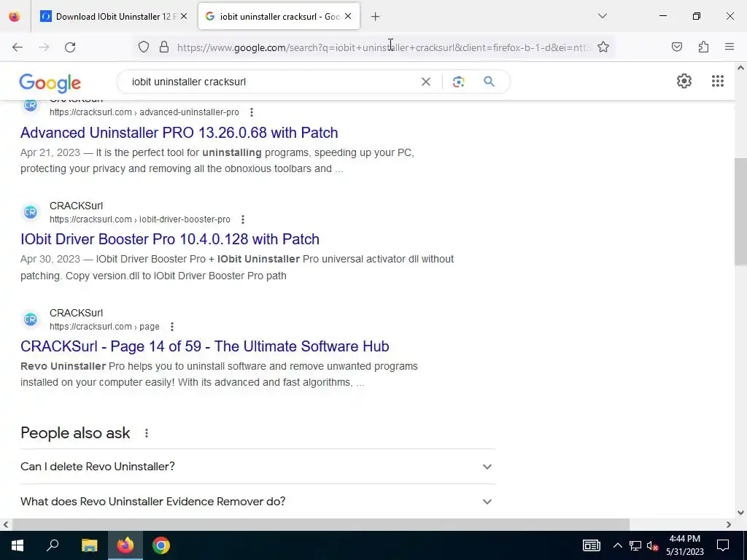Click the scroll up arrow
The height and width of the screenshot is (560, 747).
coord(740,68)
